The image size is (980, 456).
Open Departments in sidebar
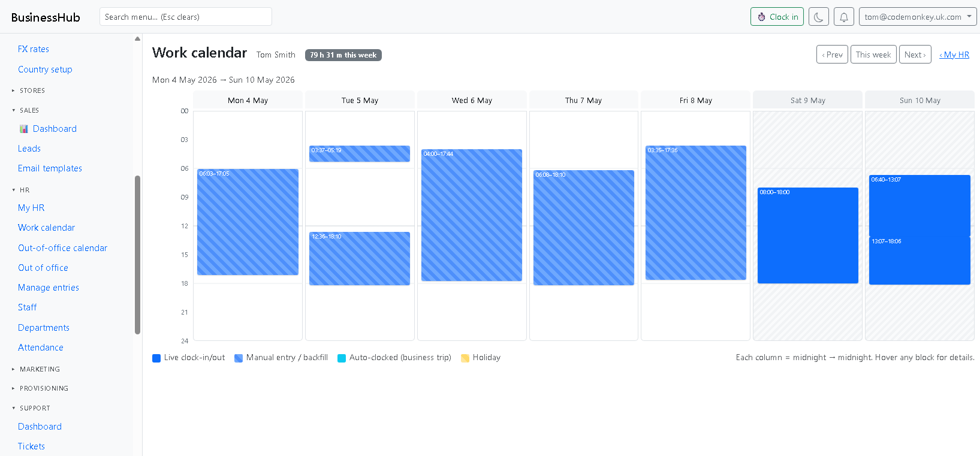pyautogui.click(x=44, y=328)
